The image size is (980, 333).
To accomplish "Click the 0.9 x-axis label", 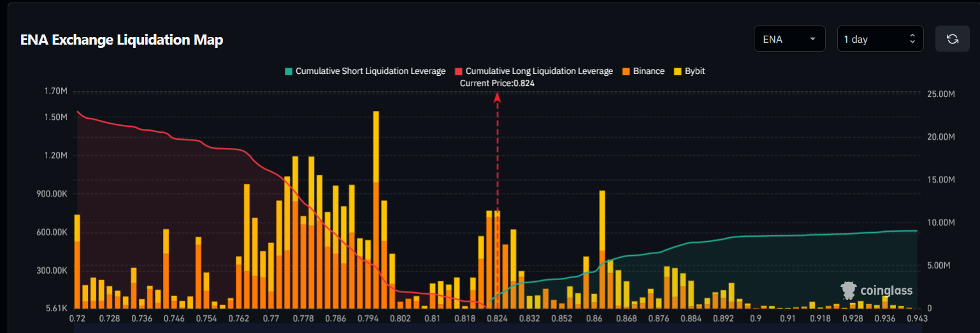I will click(x=756, y=318).
